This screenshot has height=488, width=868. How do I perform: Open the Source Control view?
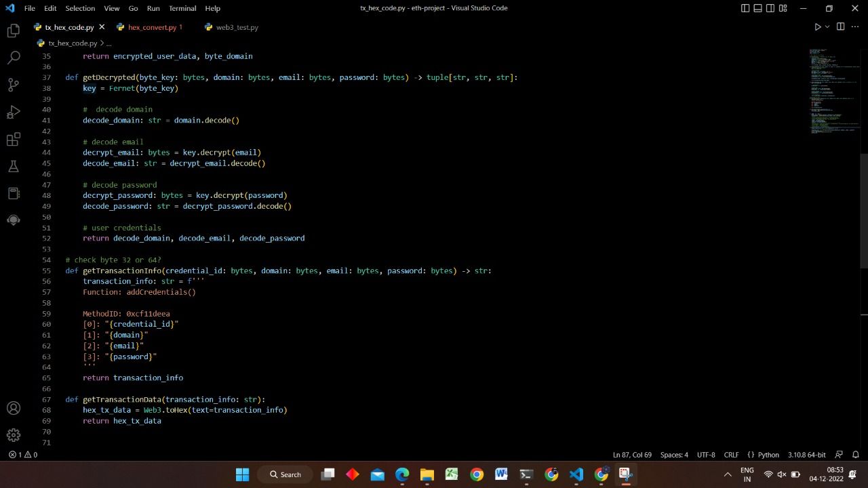(14, 85)
